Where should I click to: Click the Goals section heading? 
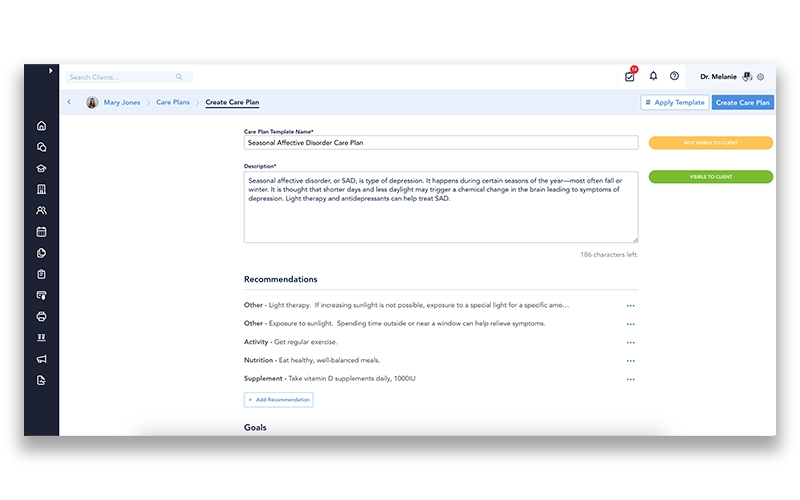(255, 428)
